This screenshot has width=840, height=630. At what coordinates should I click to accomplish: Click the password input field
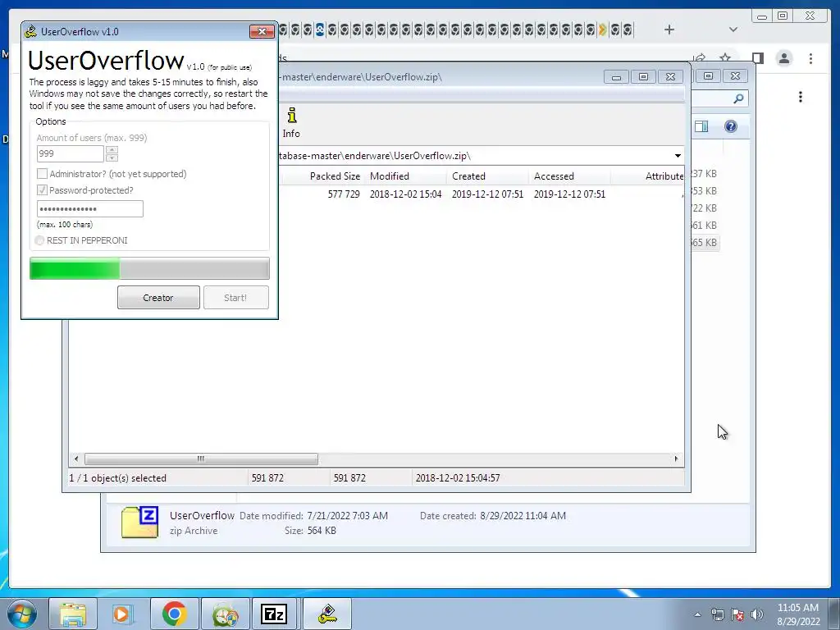90,209
